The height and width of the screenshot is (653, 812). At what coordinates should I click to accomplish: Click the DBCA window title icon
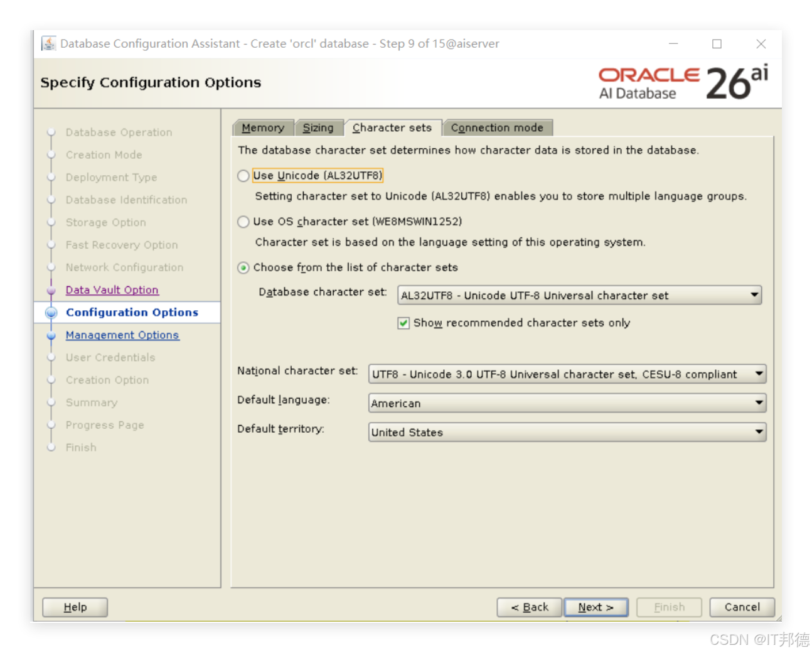tap(48, 43)
